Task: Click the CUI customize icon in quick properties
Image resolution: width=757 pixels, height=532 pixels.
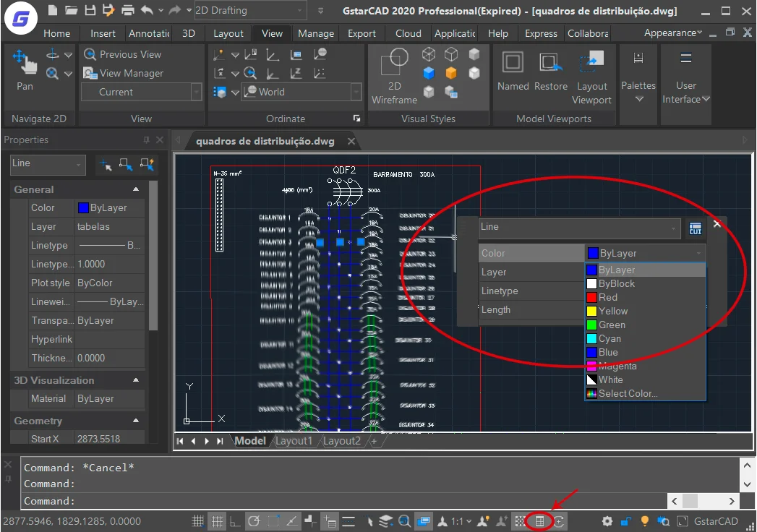Action: (696, 228)
